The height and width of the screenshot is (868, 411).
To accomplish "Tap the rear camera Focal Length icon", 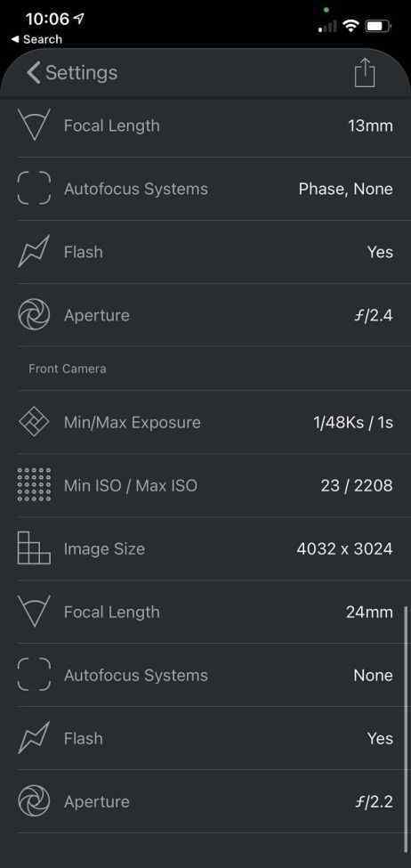I will tap(34, 126).
